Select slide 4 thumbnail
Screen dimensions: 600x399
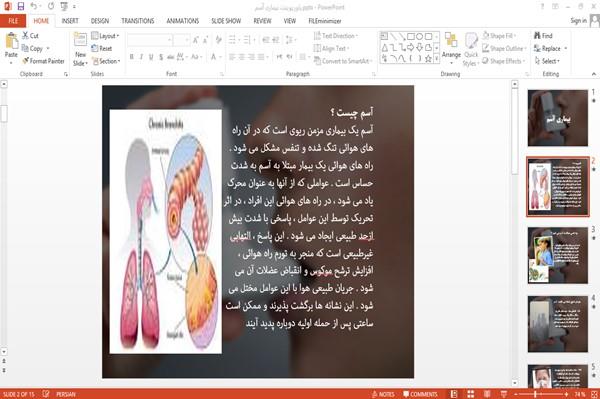558,324
